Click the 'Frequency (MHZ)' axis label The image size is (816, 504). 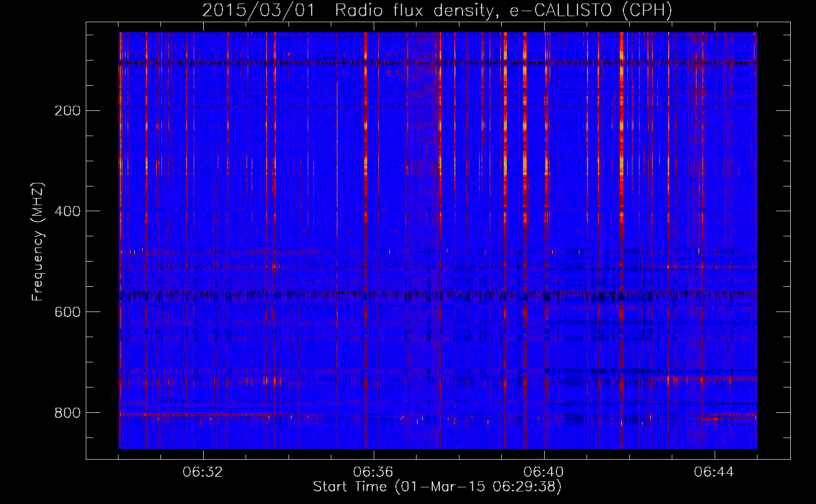pyautogui.click(x=38, y=242)
